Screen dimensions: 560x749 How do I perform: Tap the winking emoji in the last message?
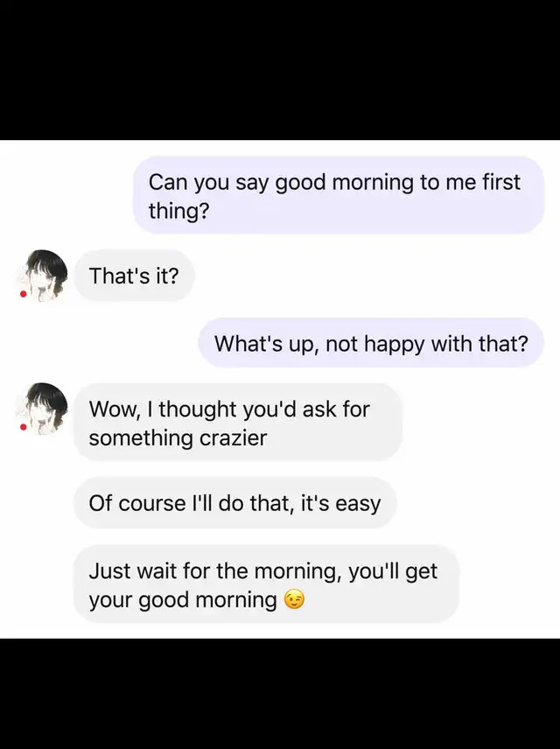[294, 600]
